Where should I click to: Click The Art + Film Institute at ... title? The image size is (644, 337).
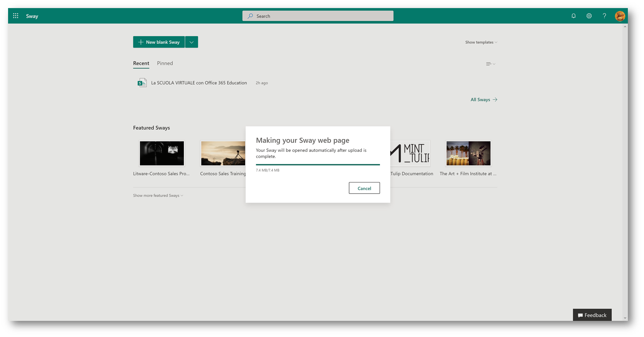[468, 174]
